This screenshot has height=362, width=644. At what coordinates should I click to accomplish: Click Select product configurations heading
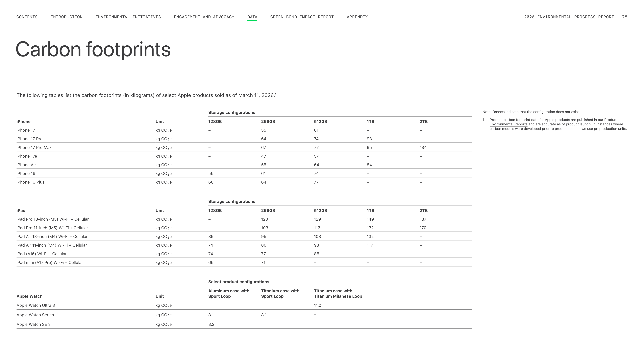pyautogui.click(x=239, y=282)
